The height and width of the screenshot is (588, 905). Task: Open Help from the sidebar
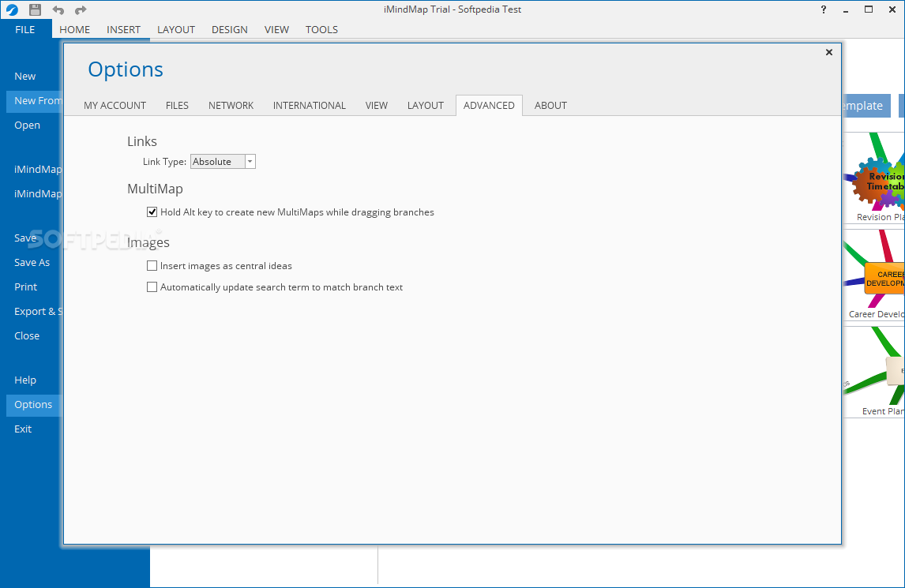click(x=25, y=380)
